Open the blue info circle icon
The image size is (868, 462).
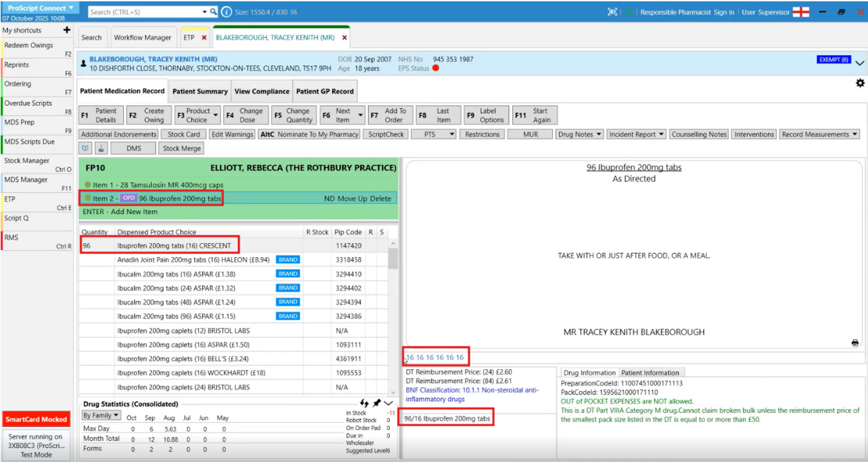pos(227,12)
